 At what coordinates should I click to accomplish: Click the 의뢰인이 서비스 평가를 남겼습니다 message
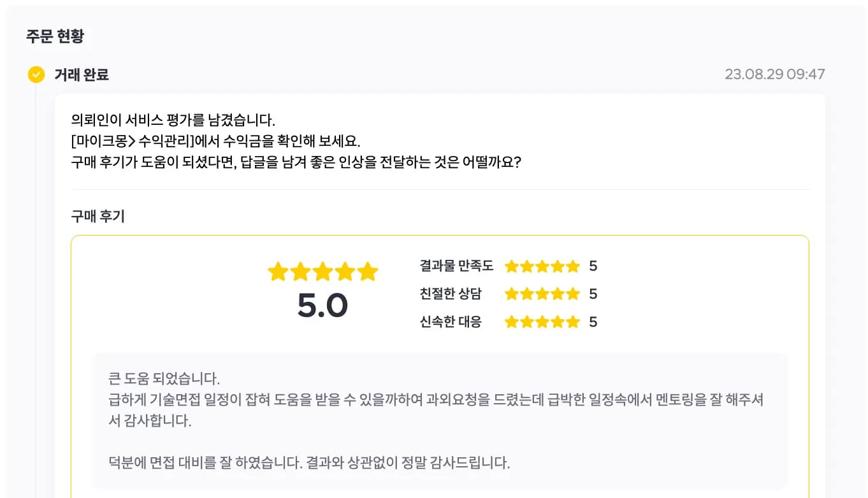(173, 120)
